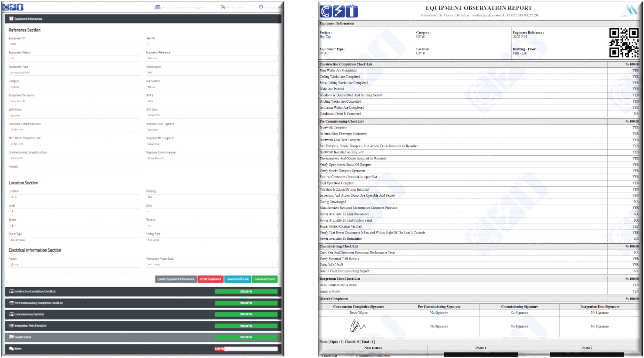Click the Commissioning CheckList list icon
644x358 pixels.
pos(11,314)
